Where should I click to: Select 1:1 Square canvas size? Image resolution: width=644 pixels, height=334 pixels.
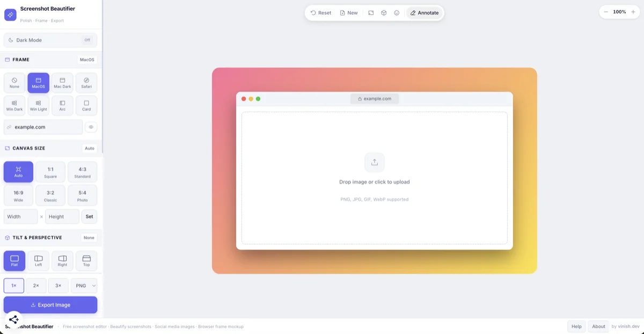point(50,172)
